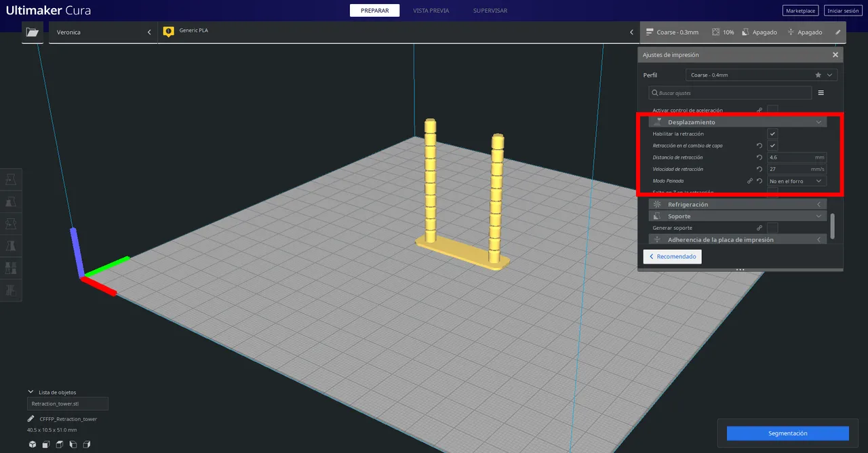This screenshot has height=453, width=868.
Task: Click pencil icon to rename job
Action: [31, 419]
